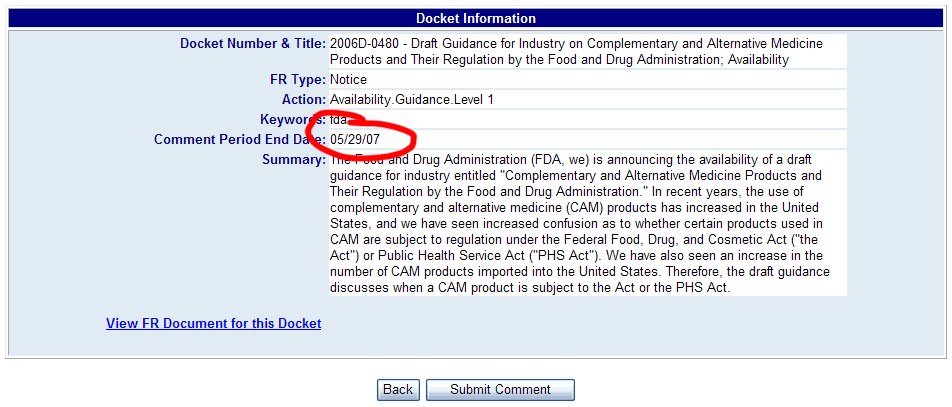The height and width of the screenshot is (407, 952).
Task: Click the Summary label
Action: (x=293, y=159)
